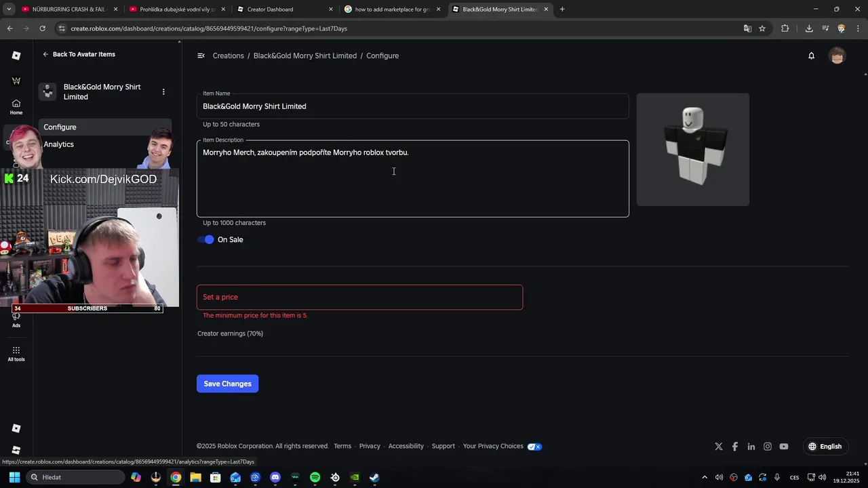This screenshot has height=488, width=868.
Task: Open the Windows Start menu
Action: pyautogui.click(x=14, y=477)
